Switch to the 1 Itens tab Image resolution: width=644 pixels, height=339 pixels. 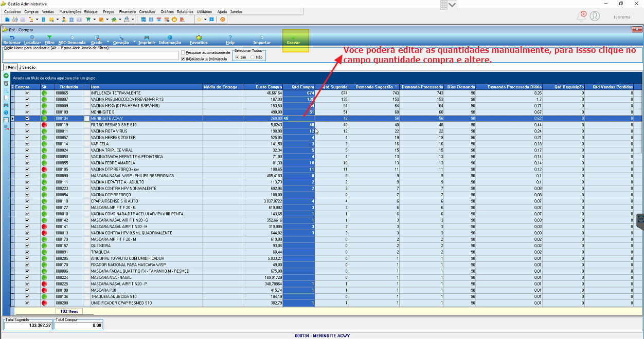pos(10,67)
